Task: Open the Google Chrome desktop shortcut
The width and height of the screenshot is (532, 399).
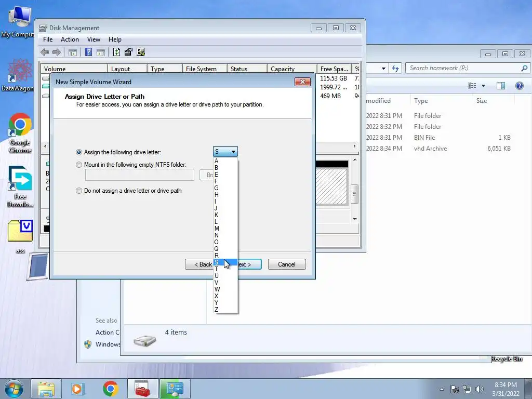Action: [x=20, y=133]
